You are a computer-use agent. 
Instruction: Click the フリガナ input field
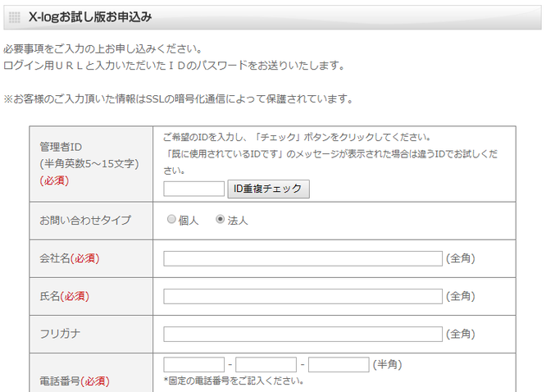pos(303,334)
